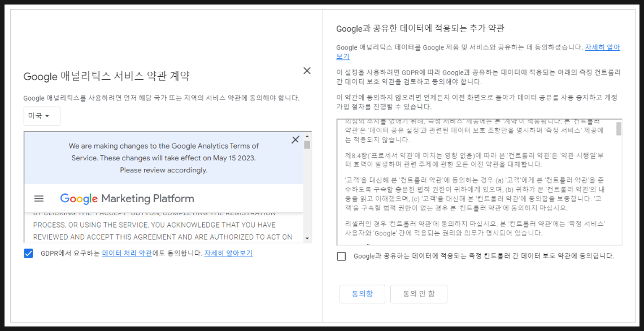Open the 데이터 처리 약관 link

pyautogui.click(x=127, y=253)
